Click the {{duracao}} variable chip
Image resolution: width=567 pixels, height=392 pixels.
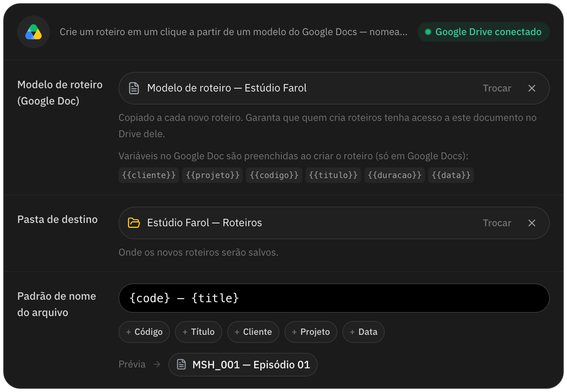pyautogui.click(x=394, y=175)
